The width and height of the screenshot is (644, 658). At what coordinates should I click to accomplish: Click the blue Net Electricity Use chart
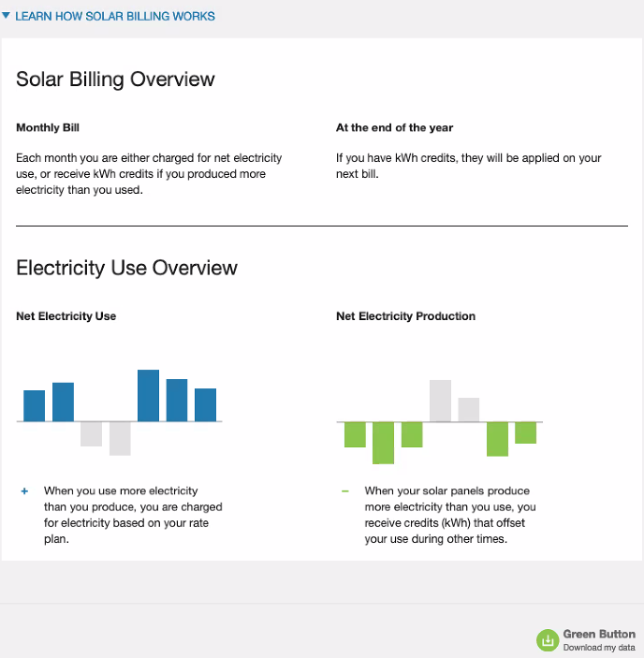tap(119, 413)
